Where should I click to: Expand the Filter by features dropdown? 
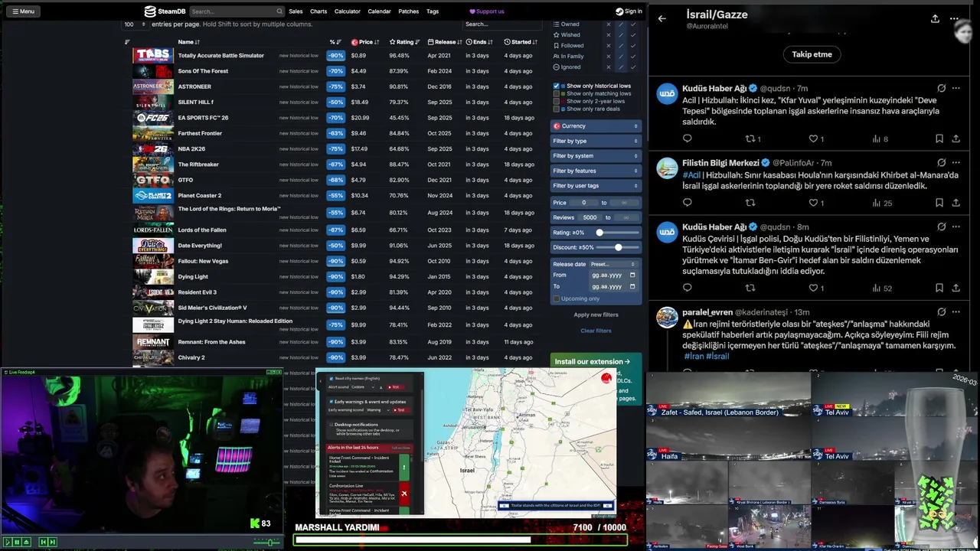pyautogui.click(x=596, y=171)
